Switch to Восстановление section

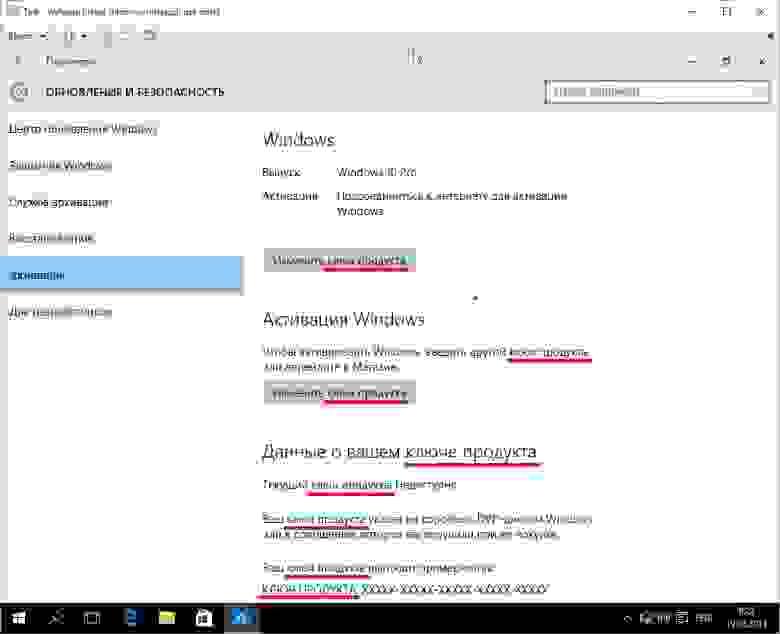click(52, 238)
